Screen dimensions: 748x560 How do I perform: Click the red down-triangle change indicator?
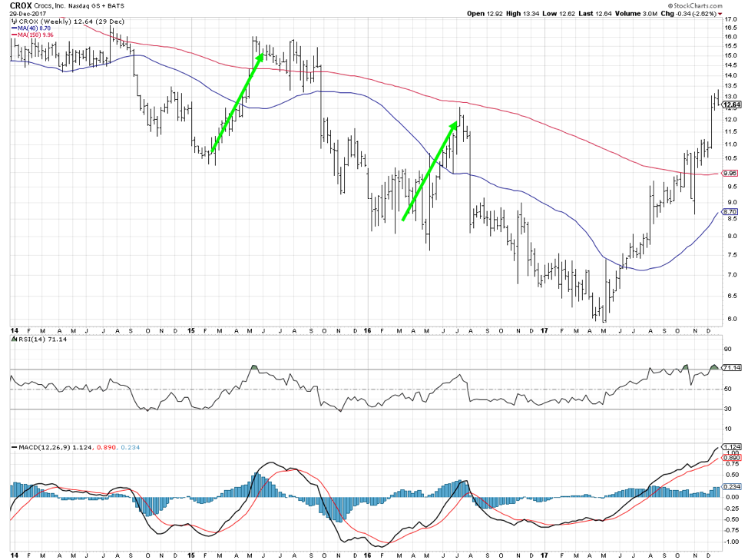[x=720, y=15]
